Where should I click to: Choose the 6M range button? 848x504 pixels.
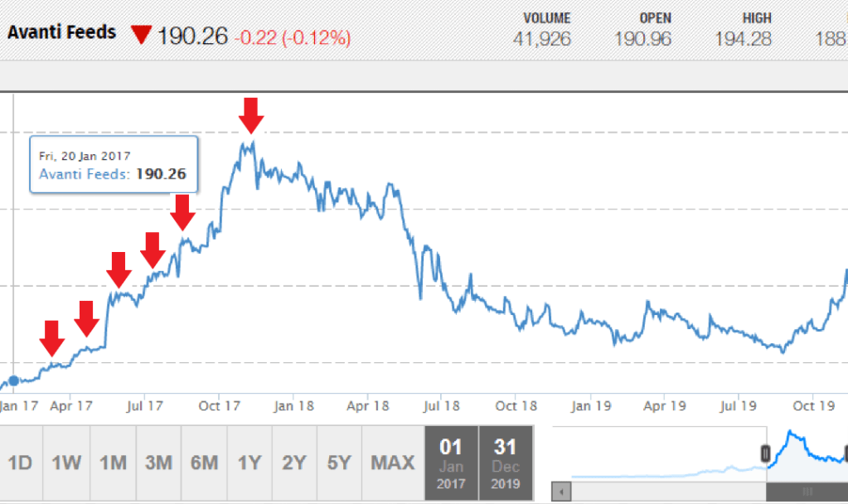204,463
